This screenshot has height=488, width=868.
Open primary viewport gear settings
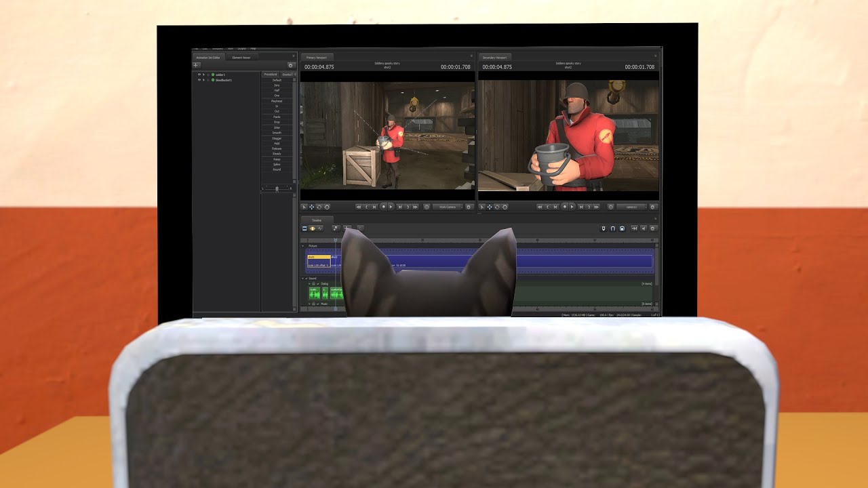(x=469, y=207)
